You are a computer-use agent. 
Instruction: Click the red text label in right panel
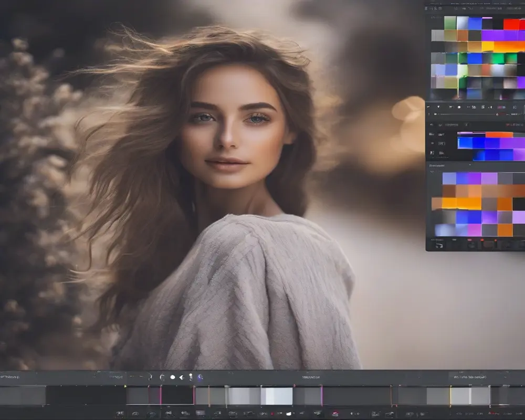514,125
